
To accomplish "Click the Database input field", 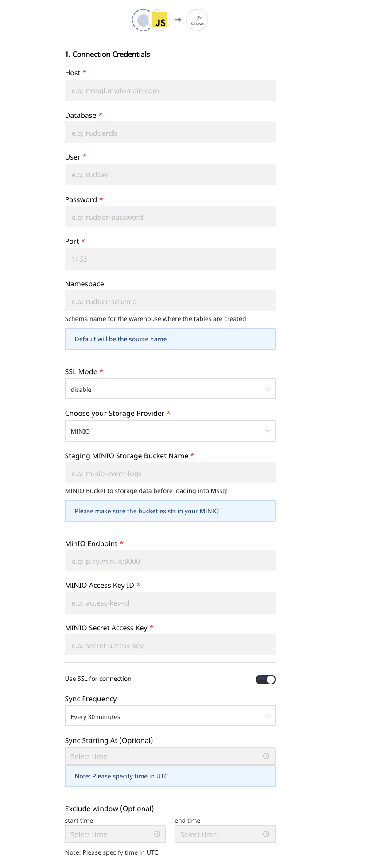I will pyautogui.click(x=170, y=132).
